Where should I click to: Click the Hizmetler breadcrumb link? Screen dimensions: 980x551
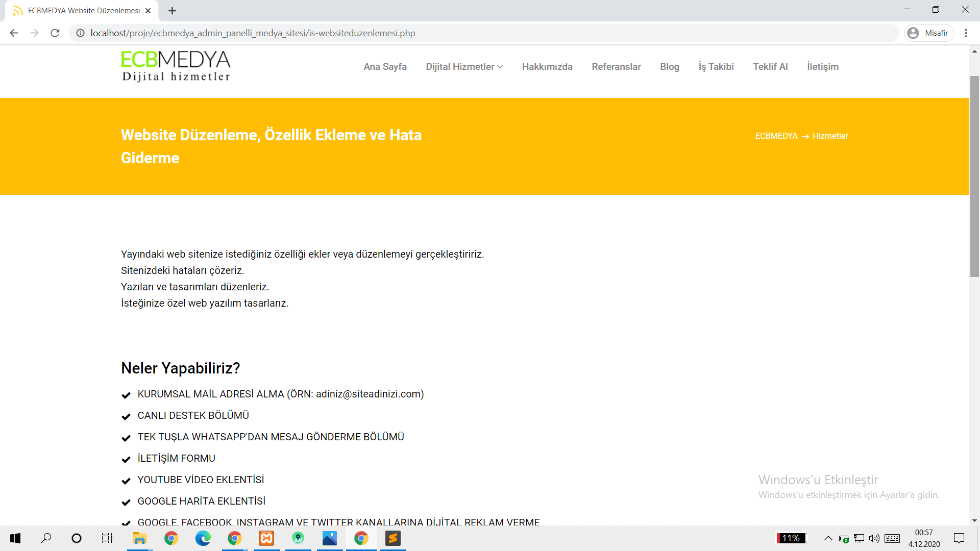point(830,136)
